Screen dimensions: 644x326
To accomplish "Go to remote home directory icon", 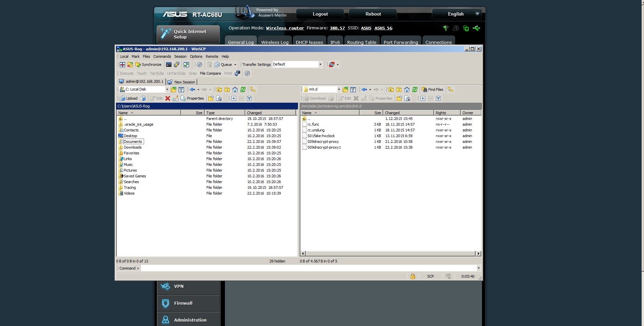I will (x=407, y=90).
